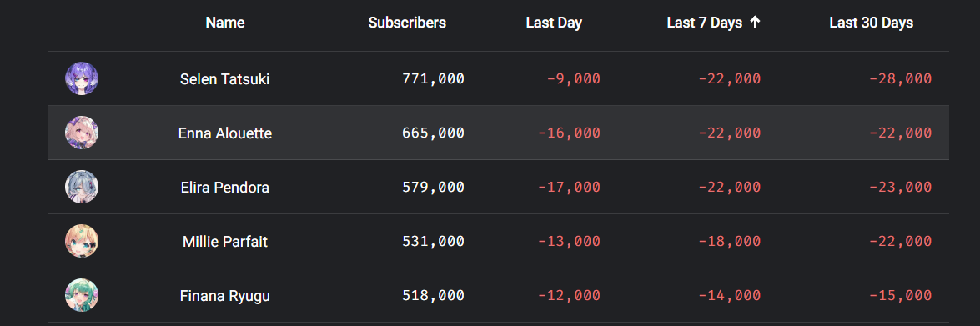The width and height of the screenshot is (980, 326).
Task: Sort by the Last 30 Days header
Action: click(872, 23)
